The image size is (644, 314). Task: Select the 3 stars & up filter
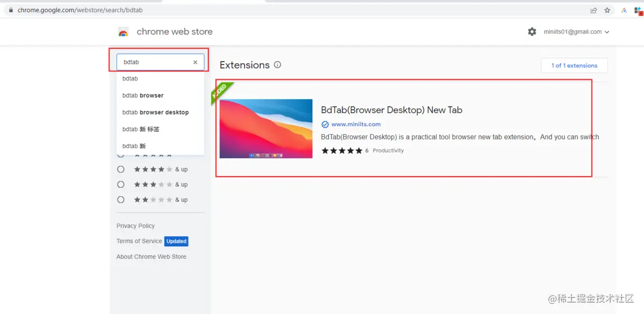click(x=121, y=184)
